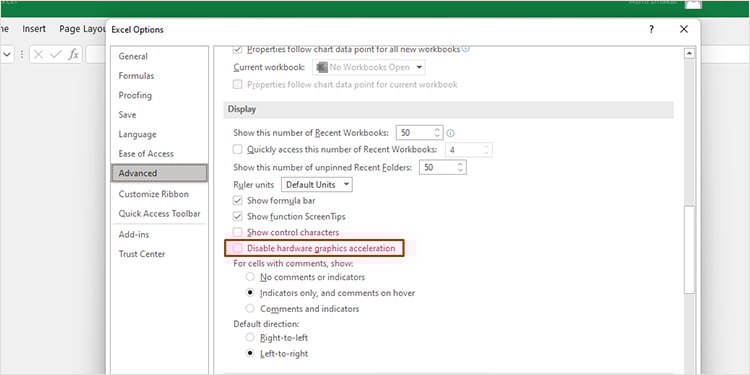Open the Page Layout ribbon tab
Screen dimensions: 750x375
tap(82, 29)
